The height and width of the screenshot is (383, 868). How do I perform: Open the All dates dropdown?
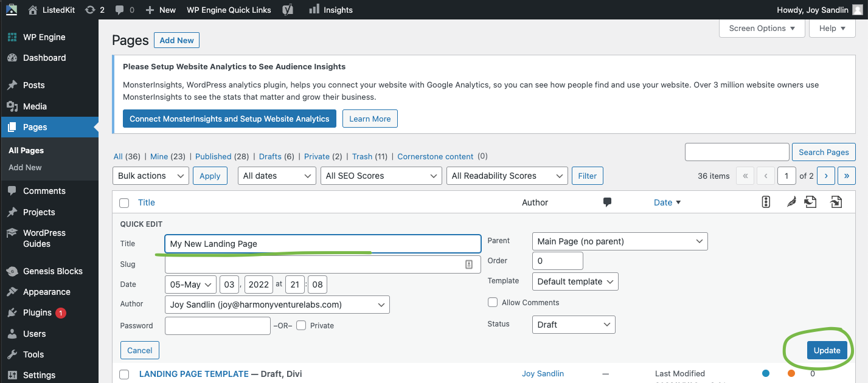coord(277,176)
